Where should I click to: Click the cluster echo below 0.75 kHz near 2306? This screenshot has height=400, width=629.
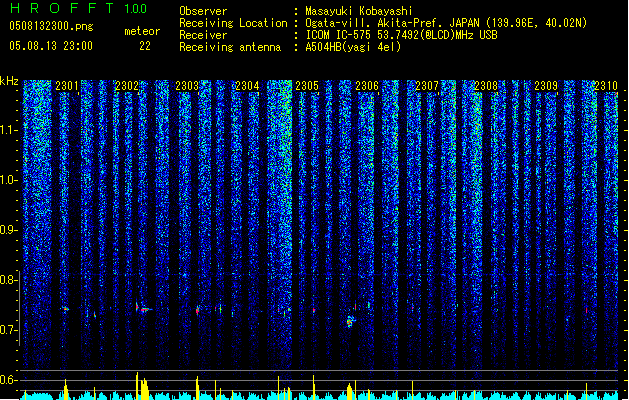point(350,322)
